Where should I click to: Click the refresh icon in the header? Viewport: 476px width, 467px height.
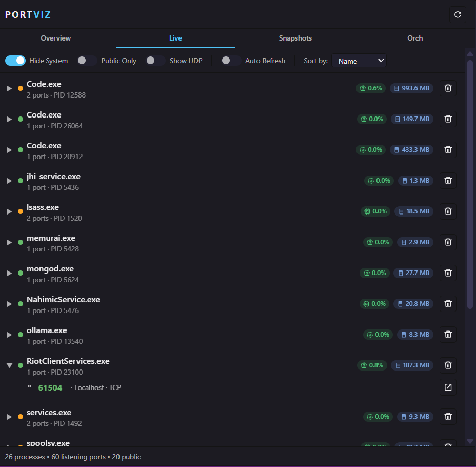click(457, 15)
